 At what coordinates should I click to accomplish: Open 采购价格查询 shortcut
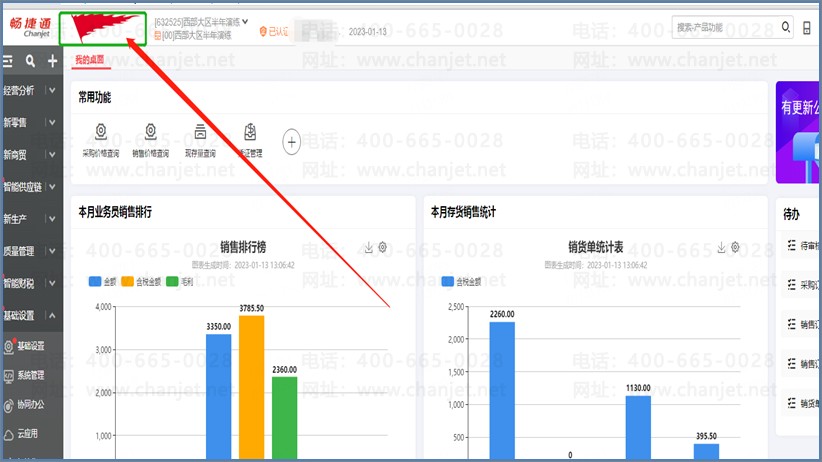101,141
